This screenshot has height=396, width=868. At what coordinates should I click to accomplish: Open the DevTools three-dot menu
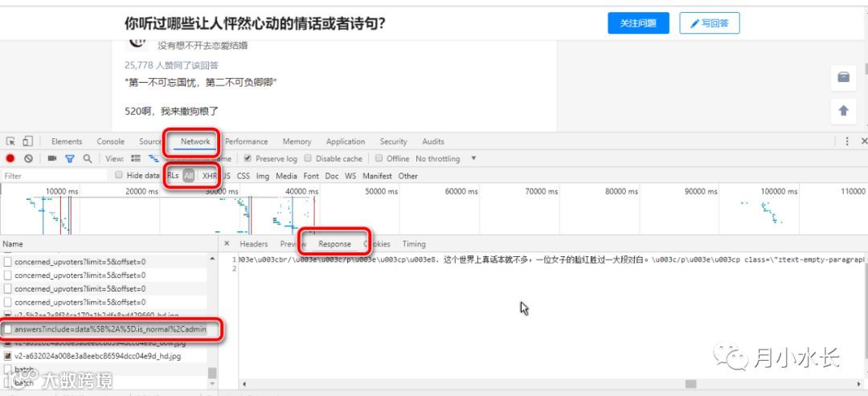(x=847, y=141)
